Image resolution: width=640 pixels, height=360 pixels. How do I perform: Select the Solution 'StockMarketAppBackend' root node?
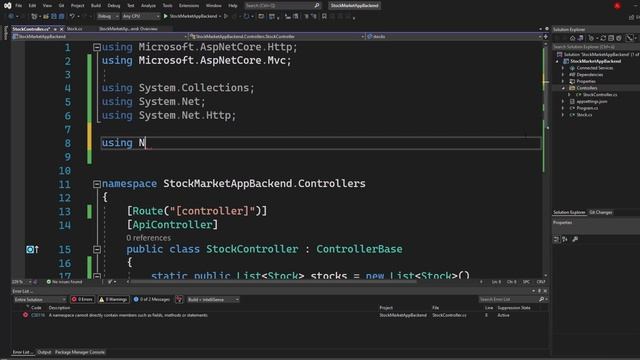tap(598, 54)
